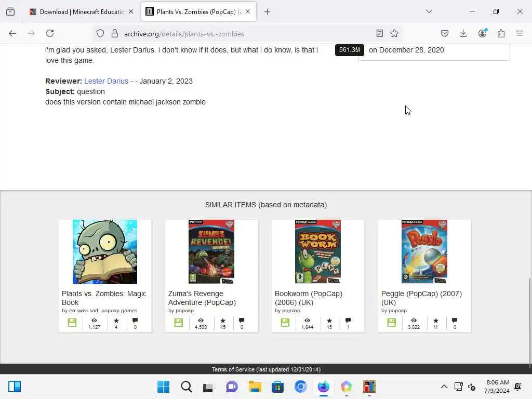Viewport: 532px width, 399px height.
Task: Click the 561.3M size badge
Action: (350, 50)
